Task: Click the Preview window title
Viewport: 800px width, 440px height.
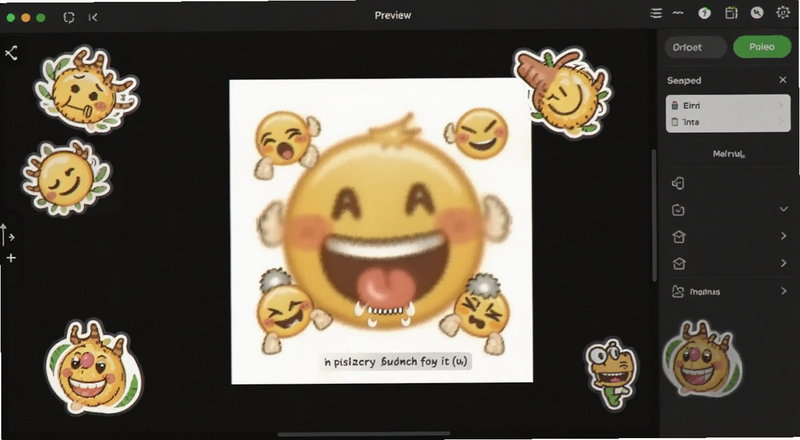Action: (x=393, y=15)
